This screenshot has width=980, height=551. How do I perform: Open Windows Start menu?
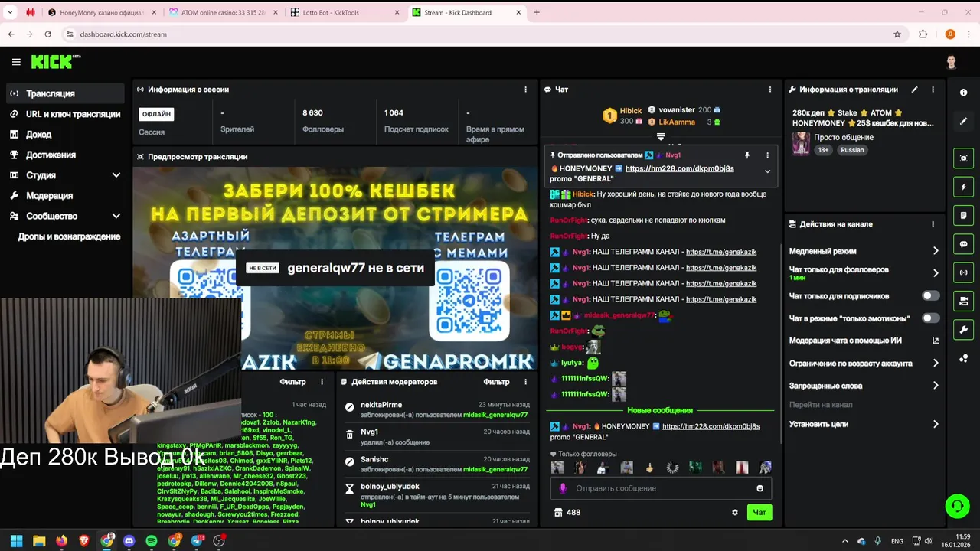(16, 541)
